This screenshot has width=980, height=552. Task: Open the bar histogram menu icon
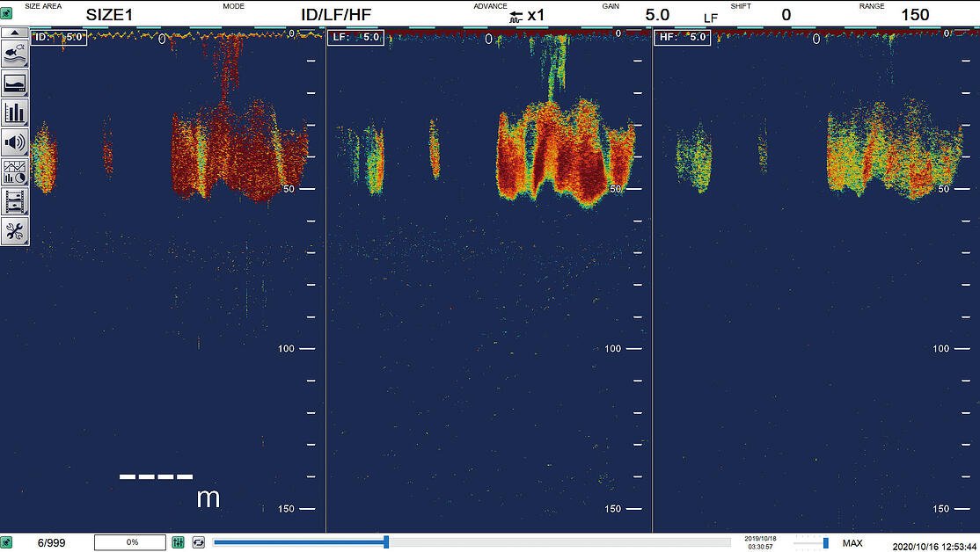14,113
